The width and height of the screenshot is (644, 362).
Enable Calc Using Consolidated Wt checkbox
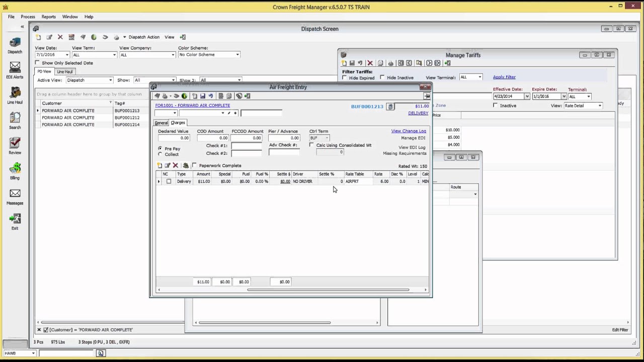pyautogui.click(x=311, y=145)
